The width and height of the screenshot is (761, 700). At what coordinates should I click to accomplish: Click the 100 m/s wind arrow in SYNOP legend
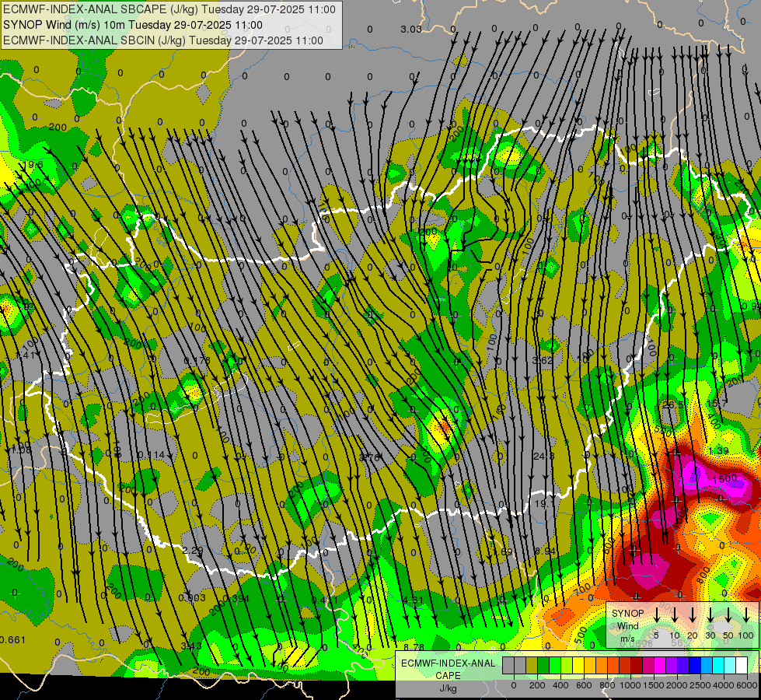point(746,614)
